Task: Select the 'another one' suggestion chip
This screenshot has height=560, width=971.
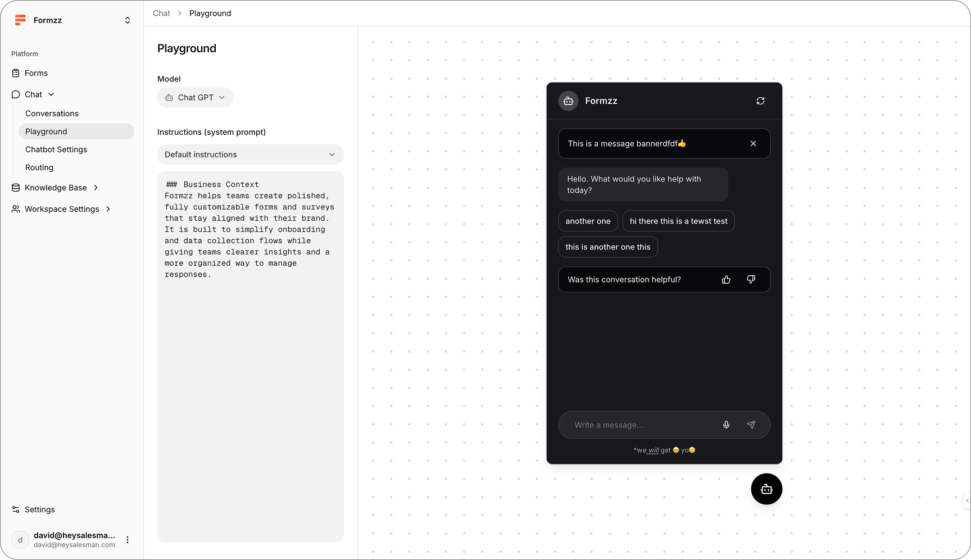Action: point(588,221)
